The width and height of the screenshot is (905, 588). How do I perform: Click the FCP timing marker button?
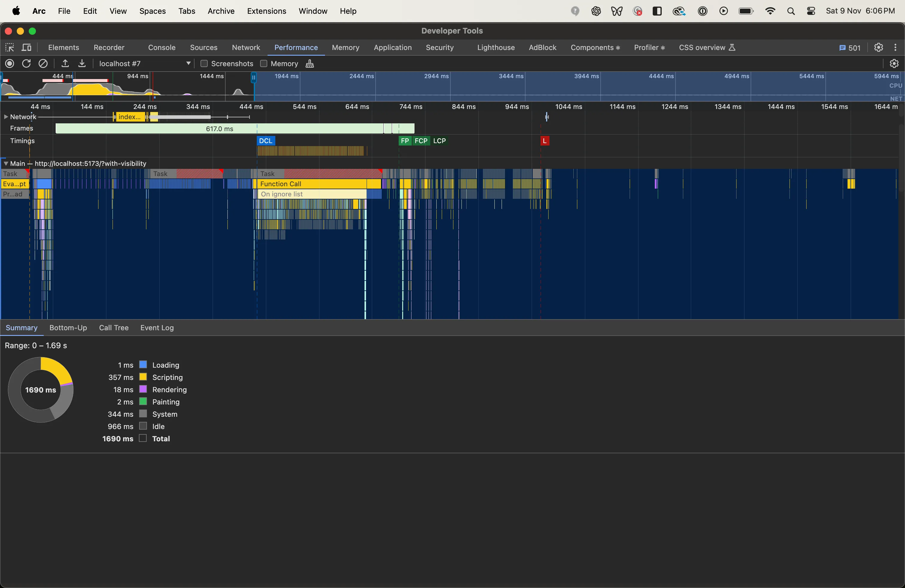tap(421, 141)
